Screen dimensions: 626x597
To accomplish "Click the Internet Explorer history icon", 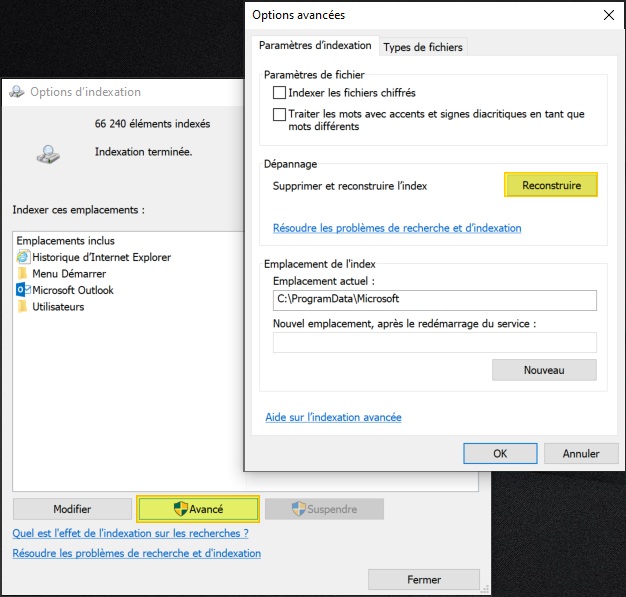I will 23,257.
